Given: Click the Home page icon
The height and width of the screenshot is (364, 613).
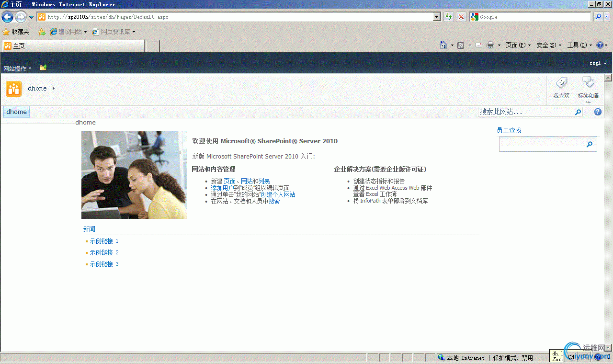Looking at the screenshot, I should point(444,45).
